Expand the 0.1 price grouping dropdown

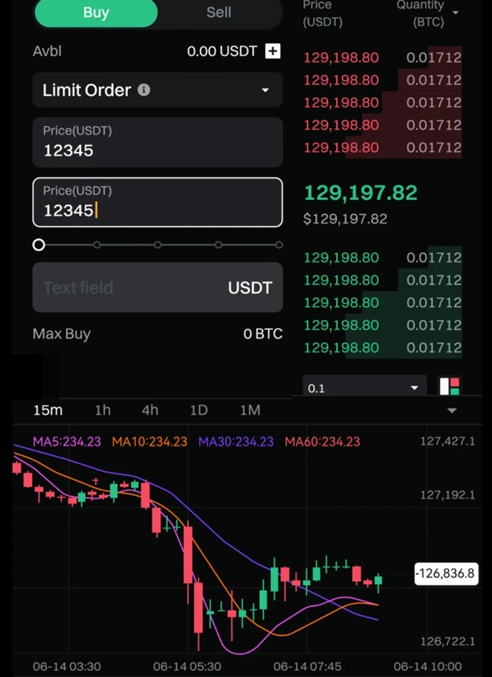[x=364, y=387]
